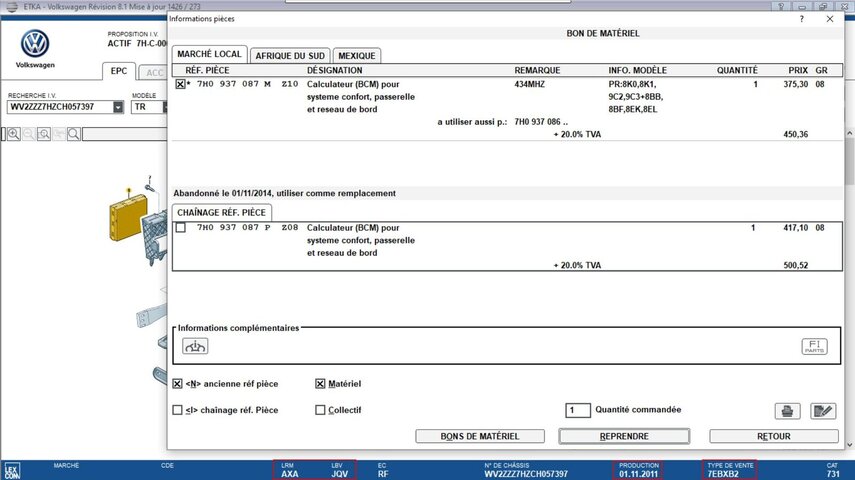
Task: Enable the <I> chaînage réf. Pièce checkbox
Action: coord(177,410)
